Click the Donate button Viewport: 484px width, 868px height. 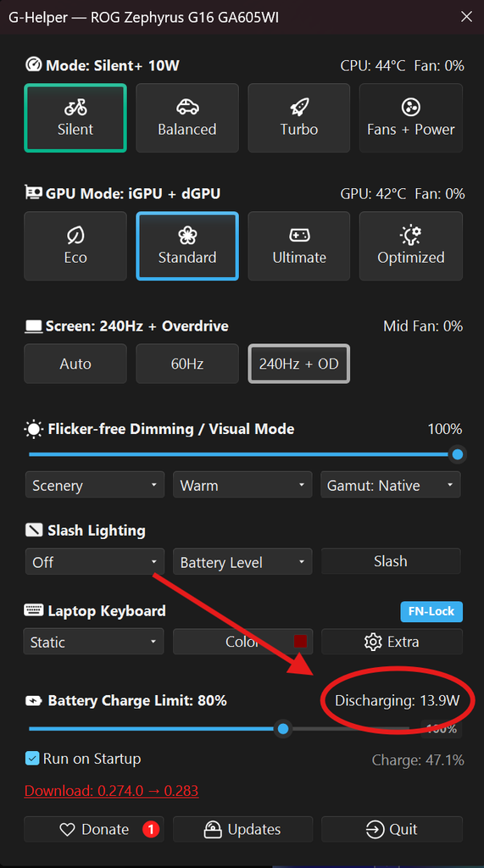point(93,829)
